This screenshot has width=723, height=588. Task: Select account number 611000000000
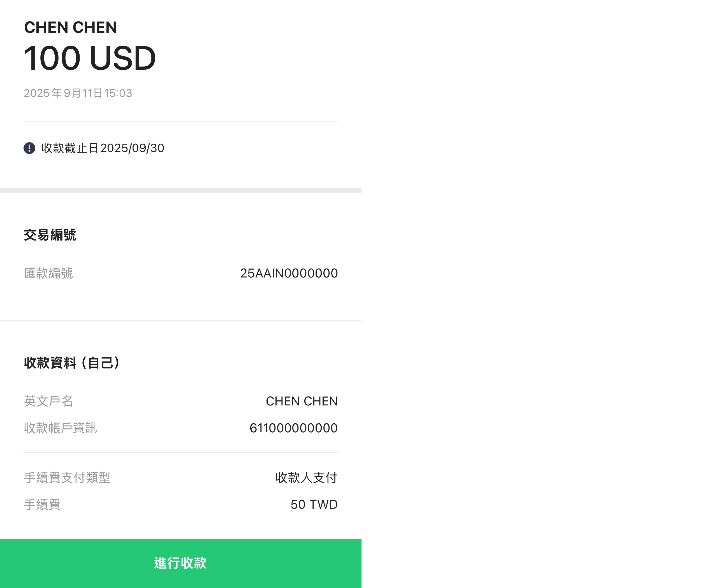point(293,428)
